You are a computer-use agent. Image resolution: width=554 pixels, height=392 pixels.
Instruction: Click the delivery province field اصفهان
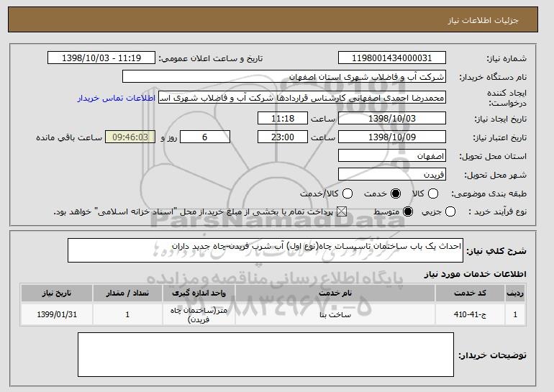coord(392,156)
